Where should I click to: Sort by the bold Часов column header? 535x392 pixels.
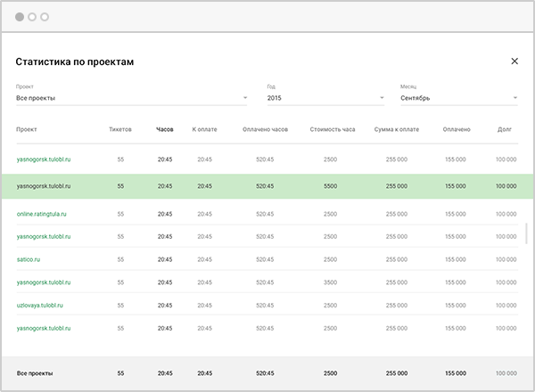(165, 129)
